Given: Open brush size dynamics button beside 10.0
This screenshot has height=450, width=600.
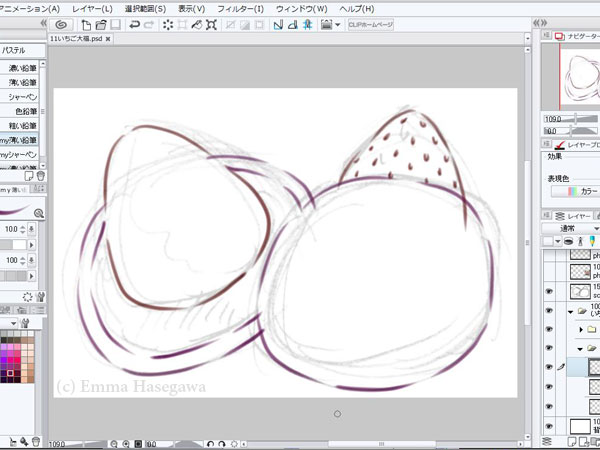Looking at the screenshot, I should tap(32, 229).
